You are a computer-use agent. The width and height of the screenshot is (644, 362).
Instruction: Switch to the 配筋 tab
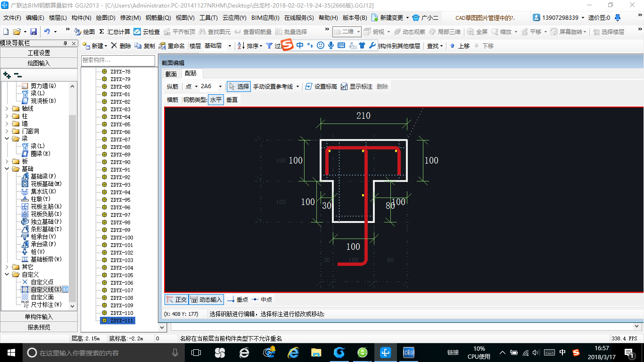coord(191,74)
